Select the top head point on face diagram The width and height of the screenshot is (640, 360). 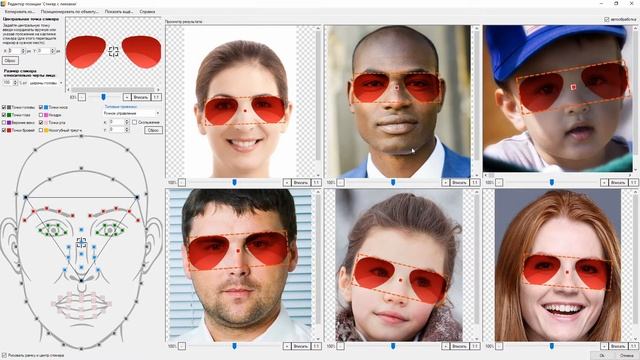(x=81, y=136)
